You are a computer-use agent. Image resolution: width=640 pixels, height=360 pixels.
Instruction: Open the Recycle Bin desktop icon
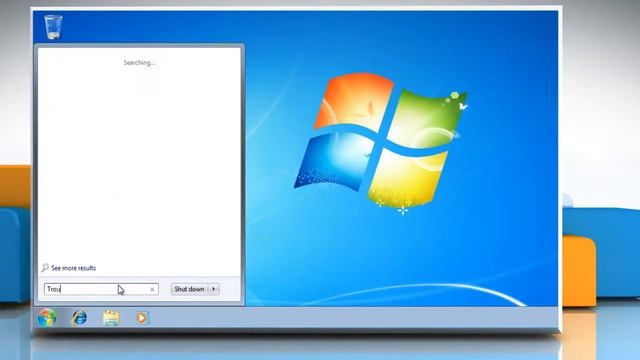(x=53, y=27)
